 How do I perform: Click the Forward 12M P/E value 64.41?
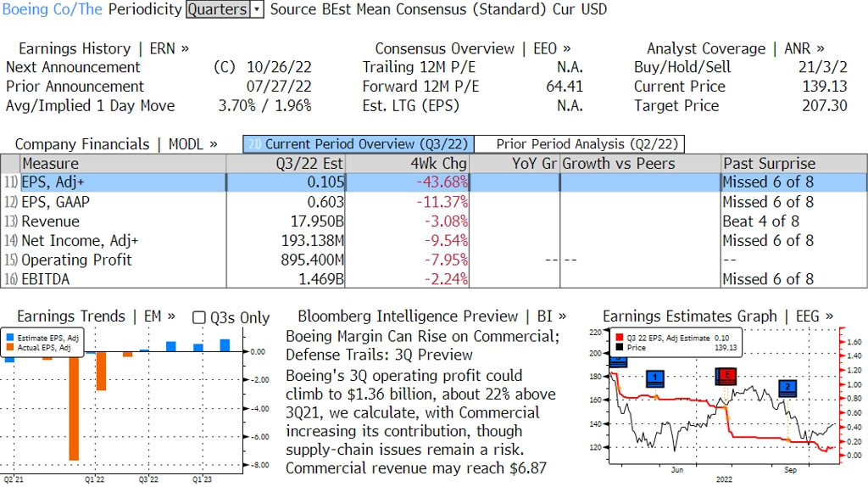coord(564,87)
